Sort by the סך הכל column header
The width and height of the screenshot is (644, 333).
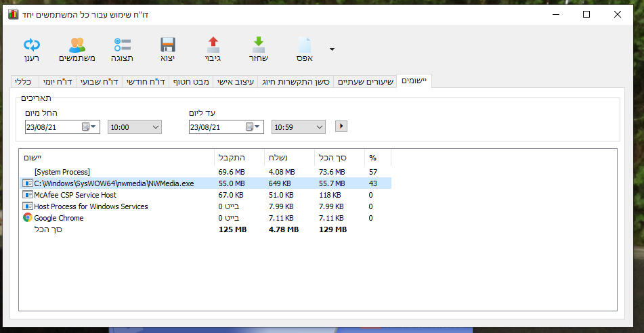[340, 157]
